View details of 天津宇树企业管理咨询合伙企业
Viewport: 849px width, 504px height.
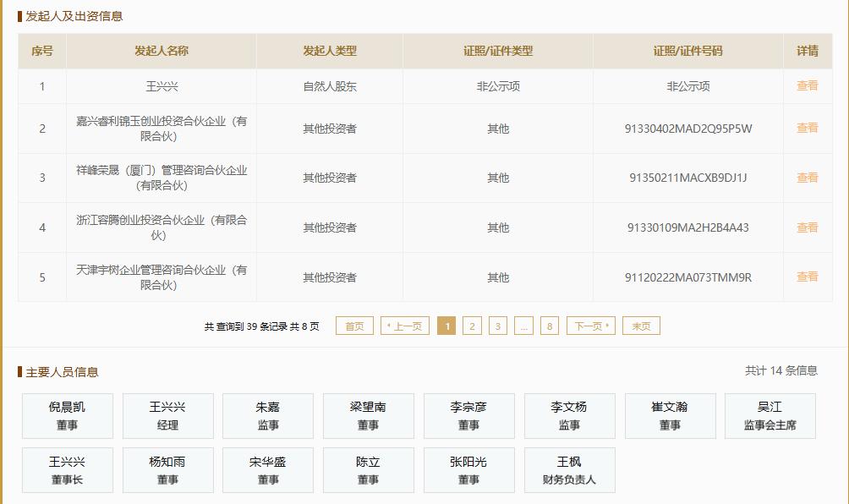pos(807,277)
